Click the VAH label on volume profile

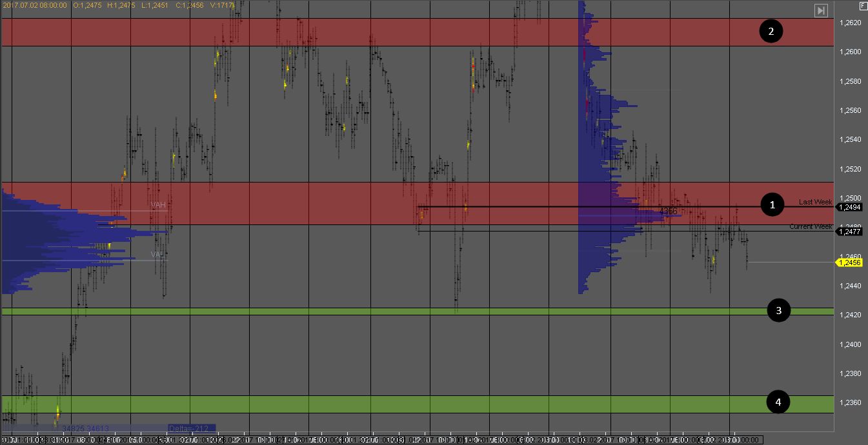pos(158,205)
